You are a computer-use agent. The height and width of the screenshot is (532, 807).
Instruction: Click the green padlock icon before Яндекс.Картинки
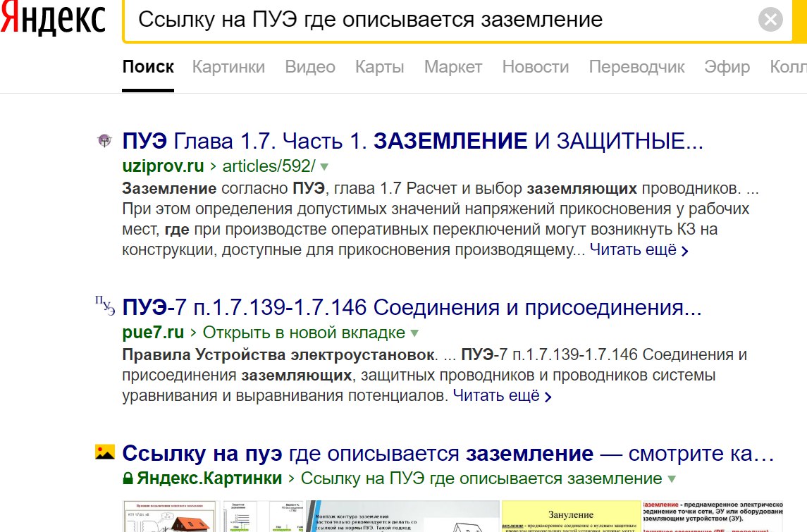(x=128, y=478)
